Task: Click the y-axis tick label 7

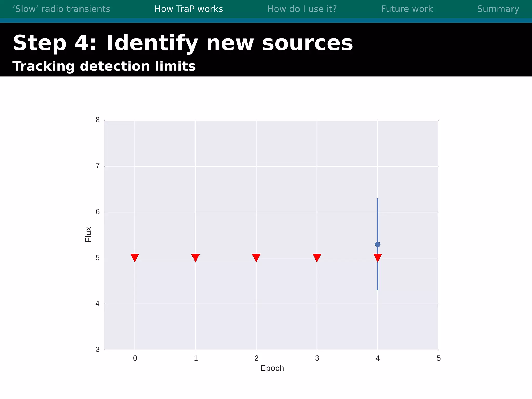Action: click(98, 166)
